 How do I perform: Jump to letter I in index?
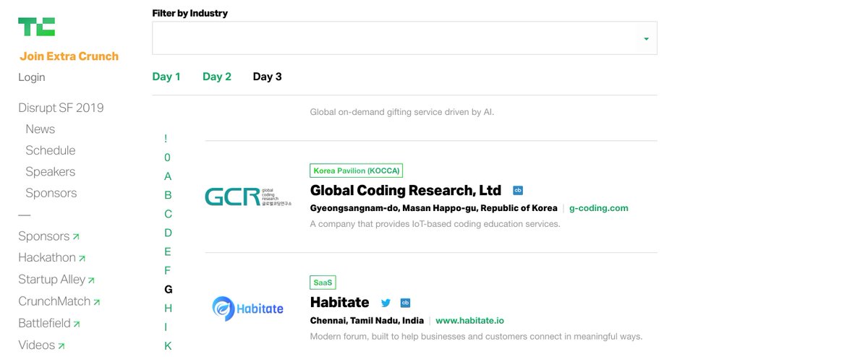tap(166, 327)
